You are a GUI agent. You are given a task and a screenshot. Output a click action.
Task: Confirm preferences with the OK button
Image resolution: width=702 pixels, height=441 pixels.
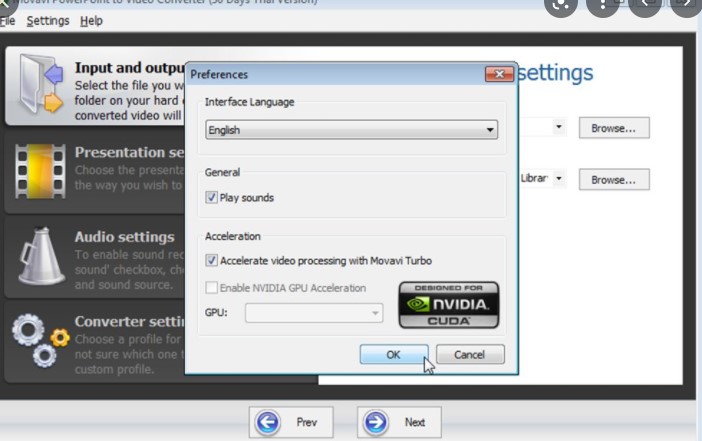(x=394, y=355)
